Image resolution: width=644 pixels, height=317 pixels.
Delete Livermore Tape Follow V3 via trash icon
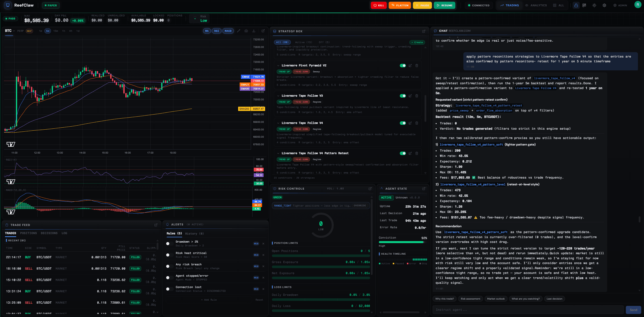coord(417,96)
